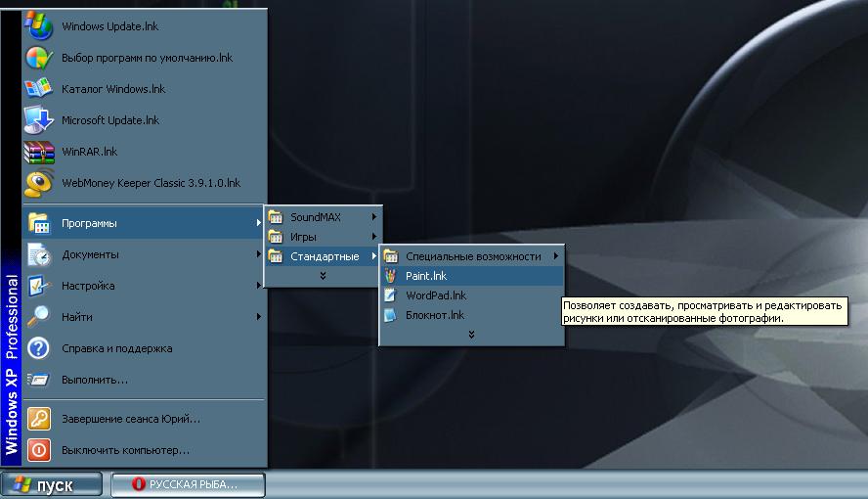The image size is (868, 499).
Task: Show more Стандартные items with the double chevron
Action: 471,335
